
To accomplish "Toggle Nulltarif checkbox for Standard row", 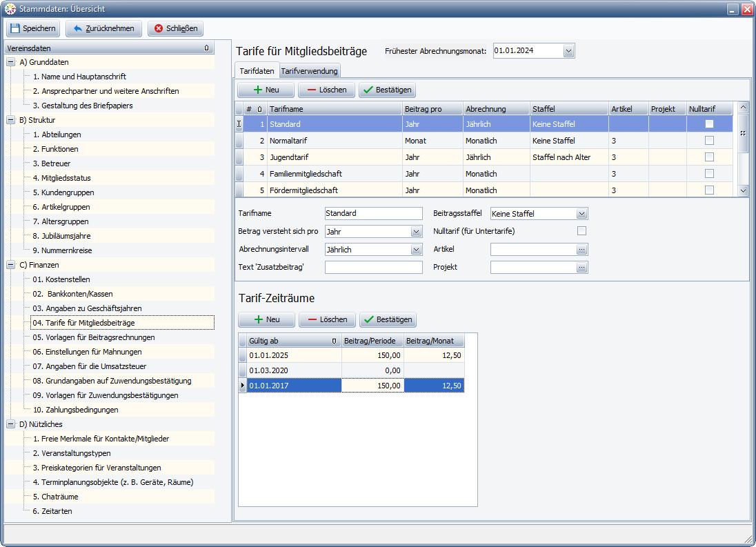I will coord(709,124).
